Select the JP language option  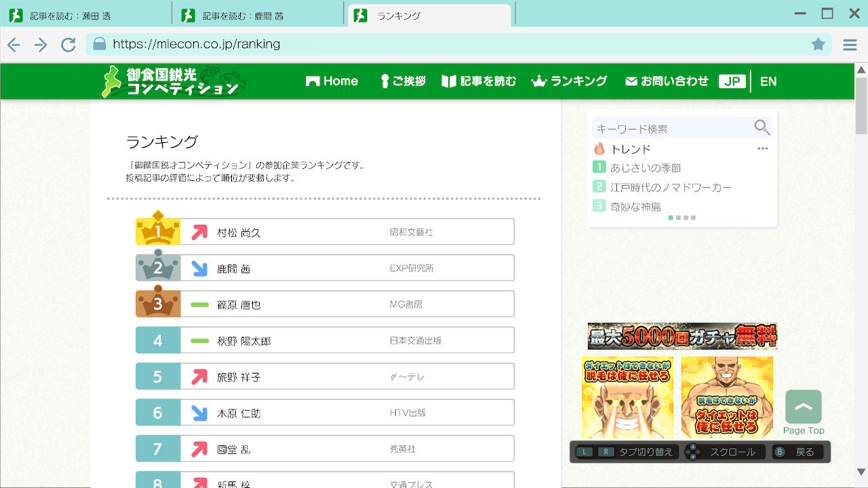[x=732, y=81]
